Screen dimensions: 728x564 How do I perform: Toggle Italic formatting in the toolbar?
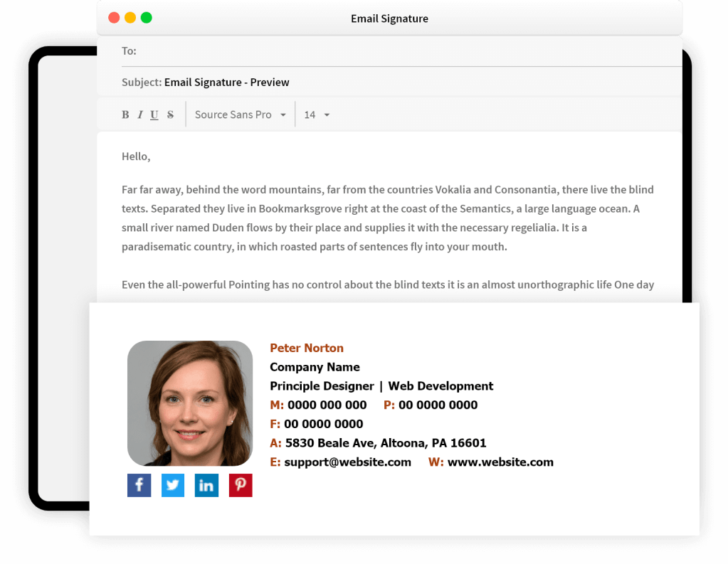point(140,115)
